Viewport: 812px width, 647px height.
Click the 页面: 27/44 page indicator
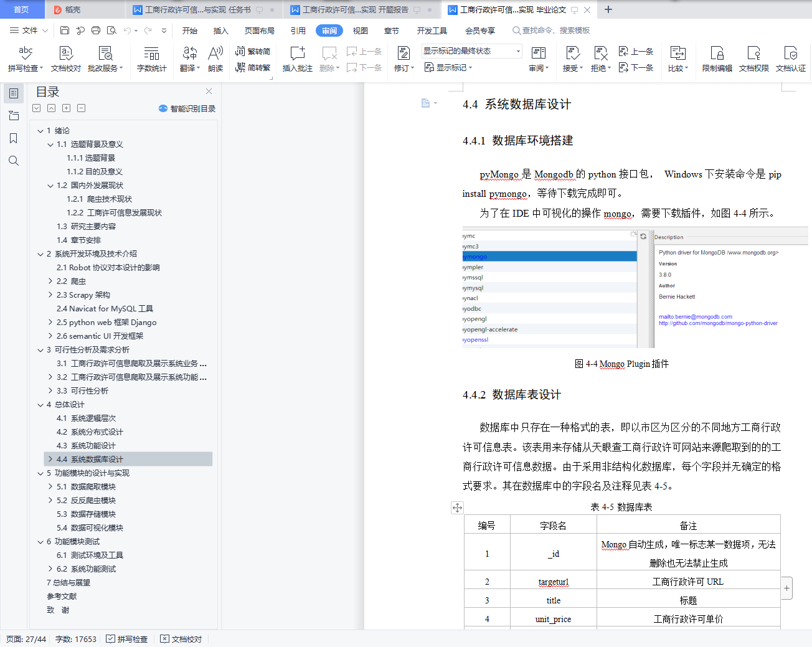26,639
